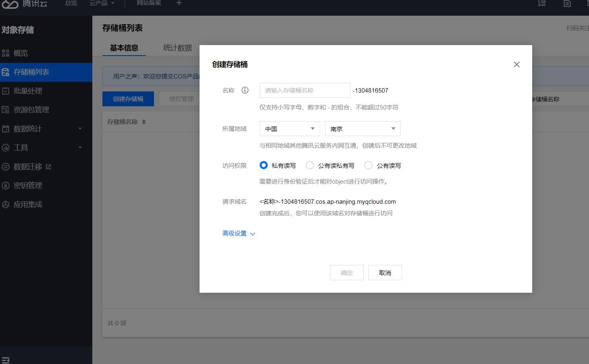Image resolution: width=589 pixels, height=364 pixels.
Task: Click the 存储桶列表 bucket list icon
Action: point(6,72)
